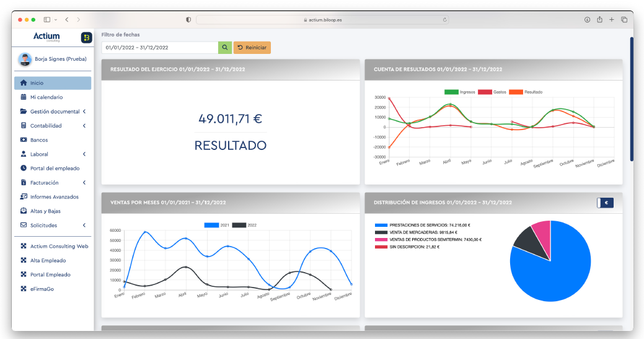Expand the Gestión documental submenu
Screen dimensions: 644x339
55,112
